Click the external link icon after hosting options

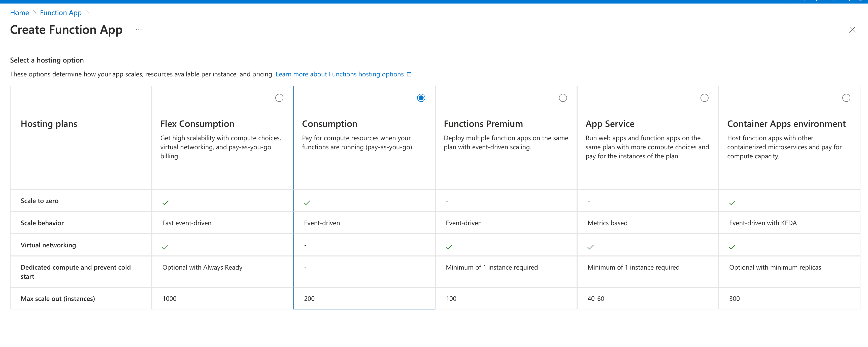coord(409,74)
